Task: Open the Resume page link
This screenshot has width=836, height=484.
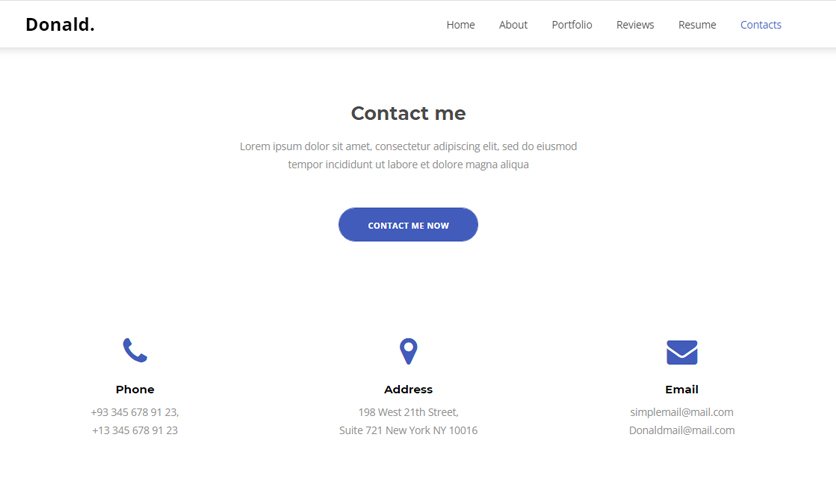Action: 697,25
